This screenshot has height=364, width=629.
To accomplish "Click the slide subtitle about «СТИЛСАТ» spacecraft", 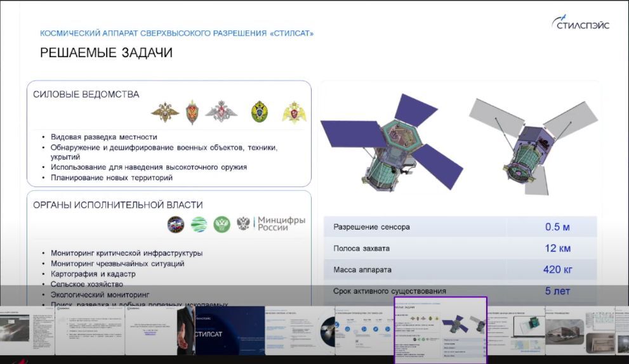I will point(176,33).
